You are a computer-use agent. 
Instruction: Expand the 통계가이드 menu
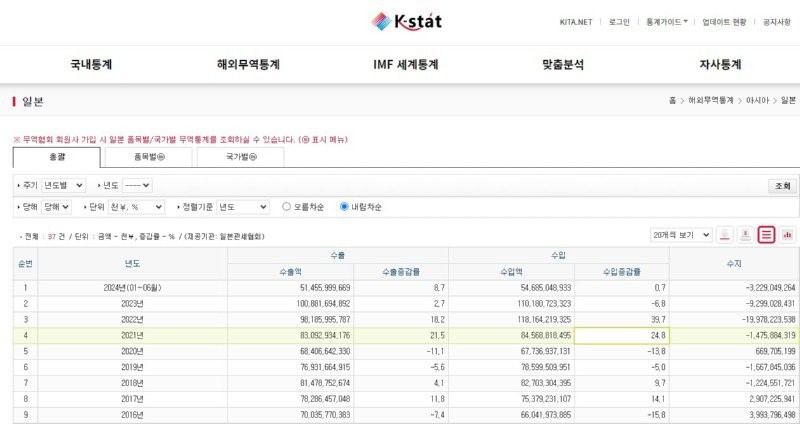(x=666, y=21)
